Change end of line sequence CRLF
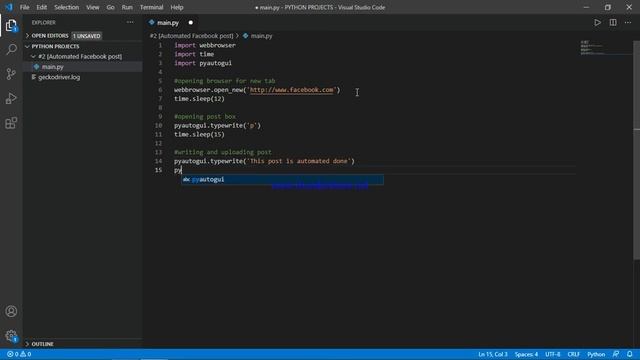640x360 pixels. tap(573, 354)
